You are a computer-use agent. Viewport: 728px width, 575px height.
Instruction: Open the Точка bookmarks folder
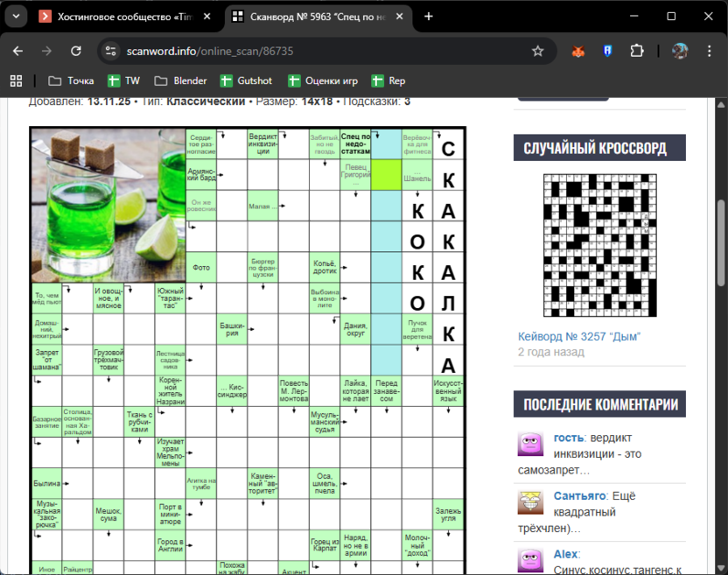[71, 81]
